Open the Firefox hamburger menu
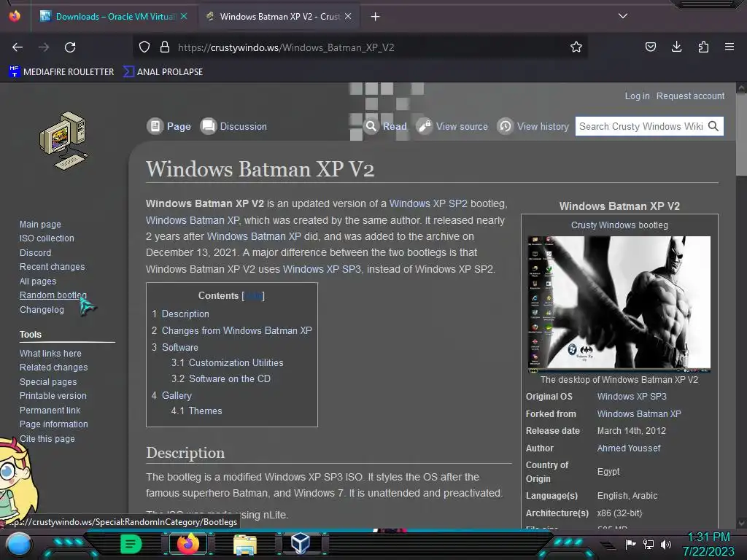This screenshot has height=560, width=747. (729, 47)
